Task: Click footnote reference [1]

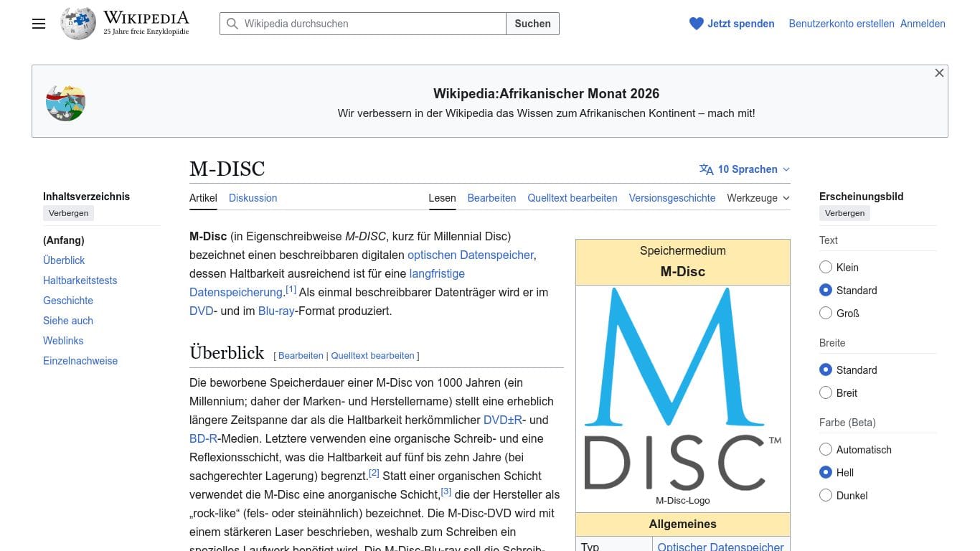Action: pyautogui.click(x=291, y=289)
